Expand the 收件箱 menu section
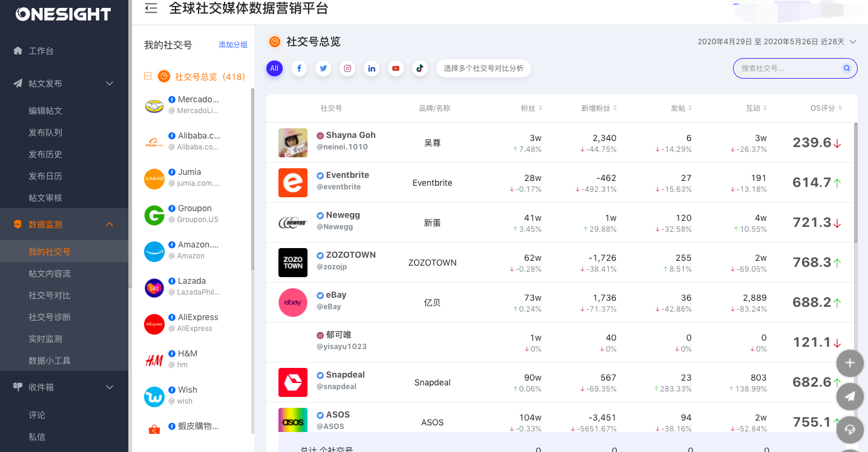The image size is (868, 452). [110, 387]
